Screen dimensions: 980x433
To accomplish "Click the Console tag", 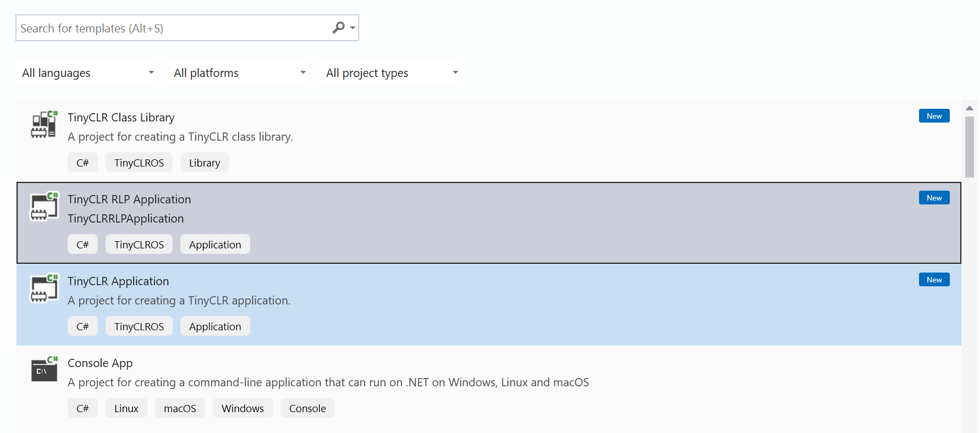I will [307, 408].
